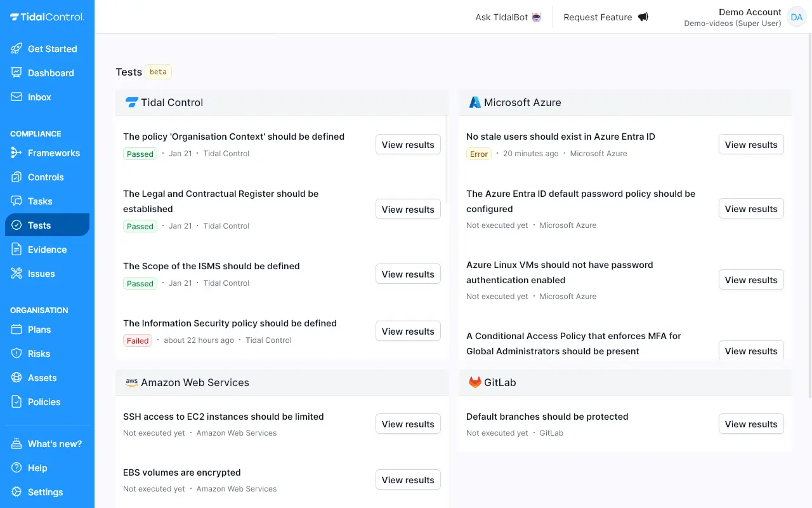Image resolution: width=812 pixels, height=508 pixels.
Task: Click the Error status badge
Action: (479, 154)
